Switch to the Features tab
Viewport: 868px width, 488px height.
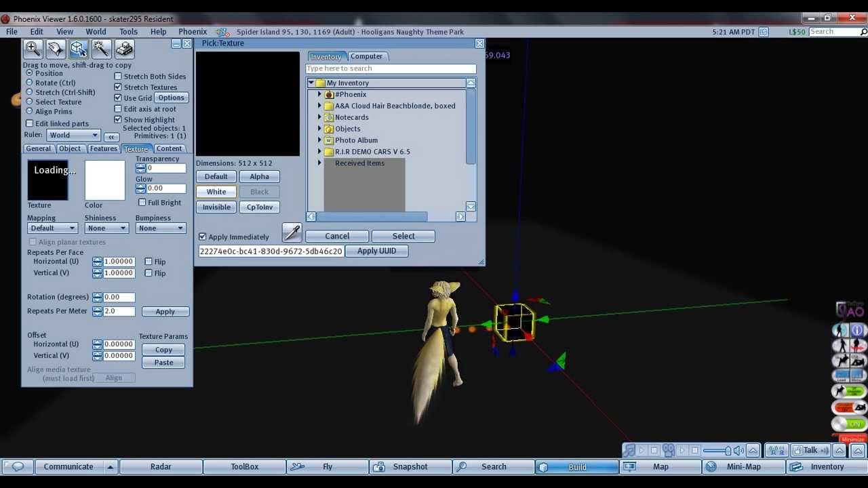(x=103, y=148)
